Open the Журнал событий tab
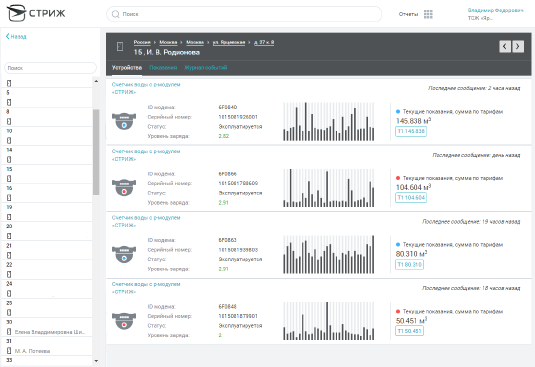 tap(206, 68)
